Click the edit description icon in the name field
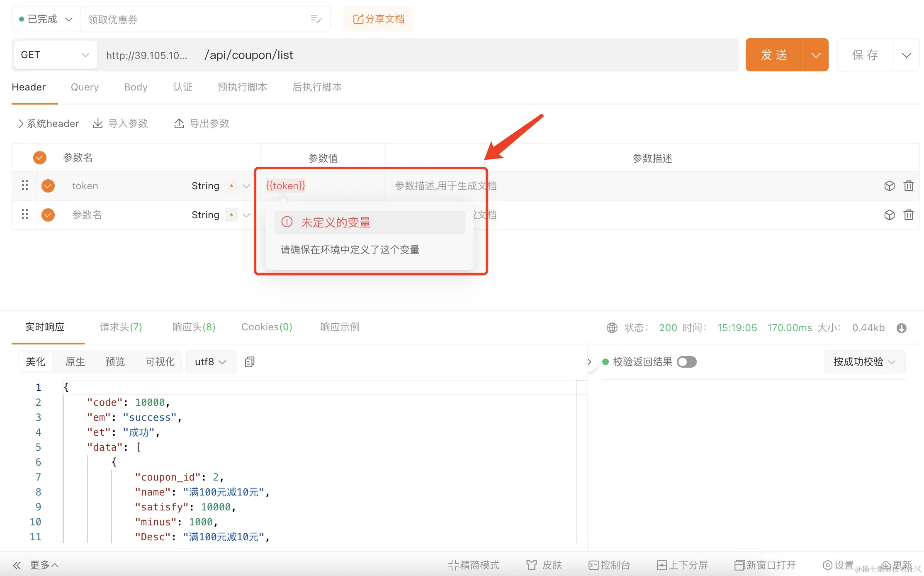This screenshot has height=576, width=924. pyautogui.click(x=316, y=19)
